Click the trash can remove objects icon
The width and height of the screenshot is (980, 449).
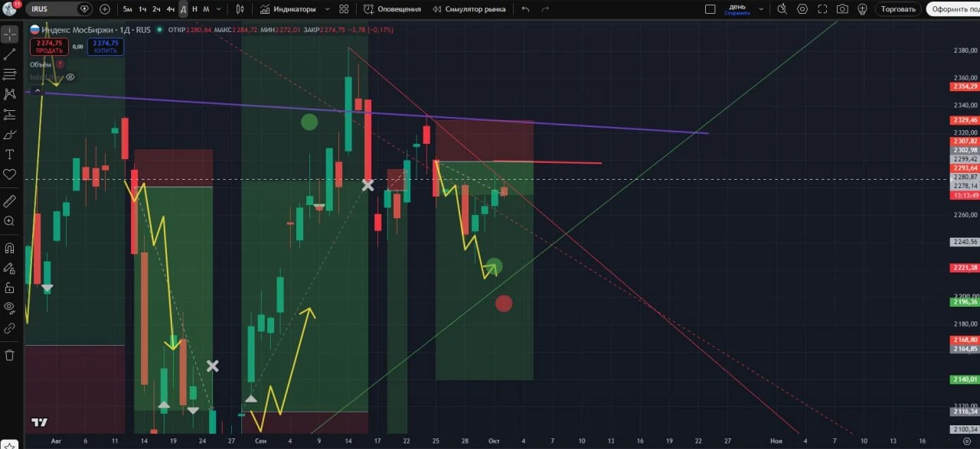coord(10,355)
